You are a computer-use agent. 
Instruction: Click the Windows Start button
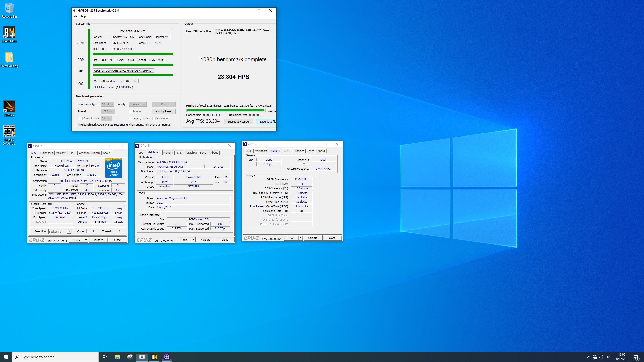6,357
